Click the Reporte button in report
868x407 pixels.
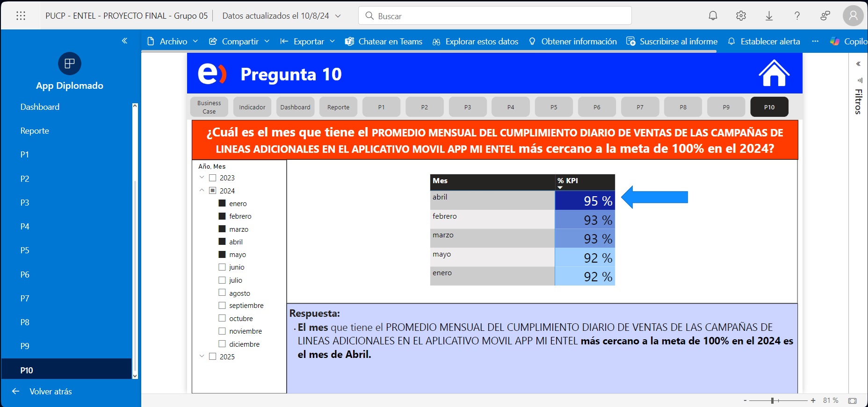click(338, 107)
